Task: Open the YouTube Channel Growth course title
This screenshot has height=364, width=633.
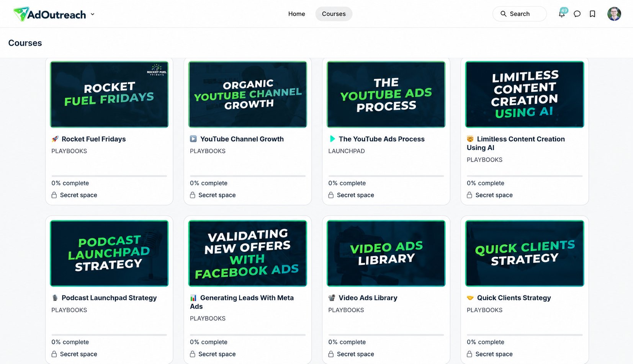Action: click(242, 139)
